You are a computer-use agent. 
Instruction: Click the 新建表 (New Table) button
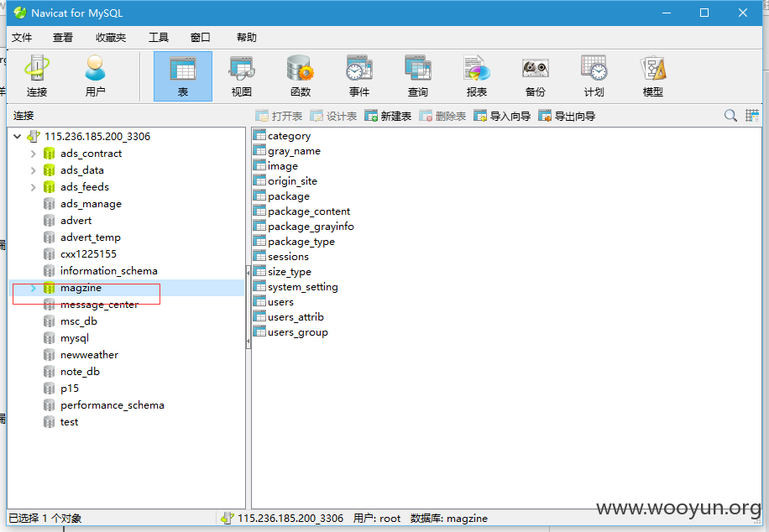[x=388, y=116]
